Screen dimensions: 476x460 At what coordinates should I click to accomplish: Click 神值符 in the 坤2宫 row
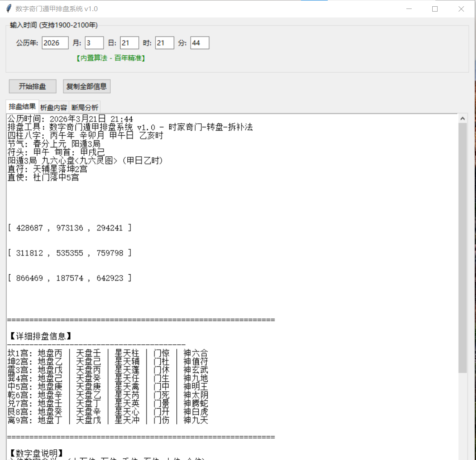(x=196, y=362)
